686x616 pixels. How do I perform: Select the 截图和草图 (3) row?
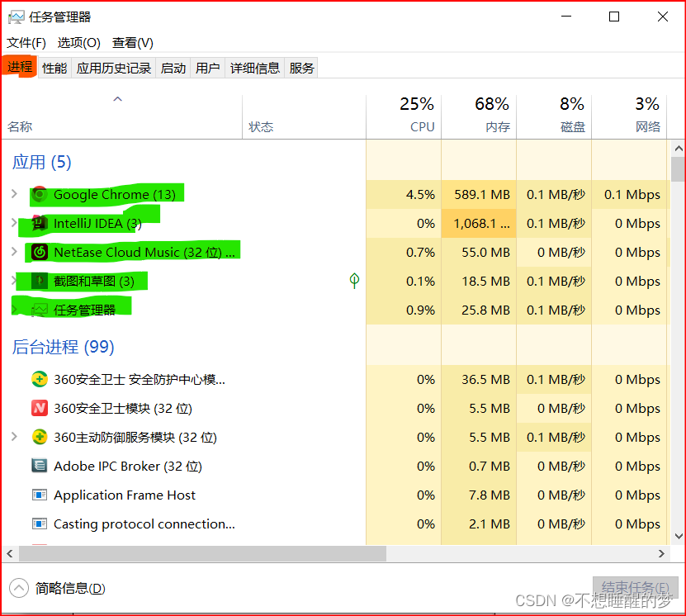(335, 281)
